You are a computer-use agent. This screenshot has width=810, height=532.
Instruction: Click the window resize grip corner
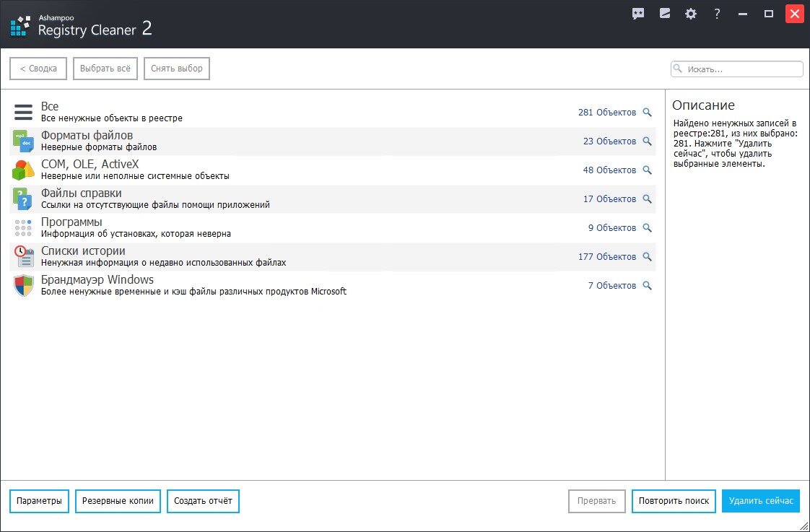[804, 526]
